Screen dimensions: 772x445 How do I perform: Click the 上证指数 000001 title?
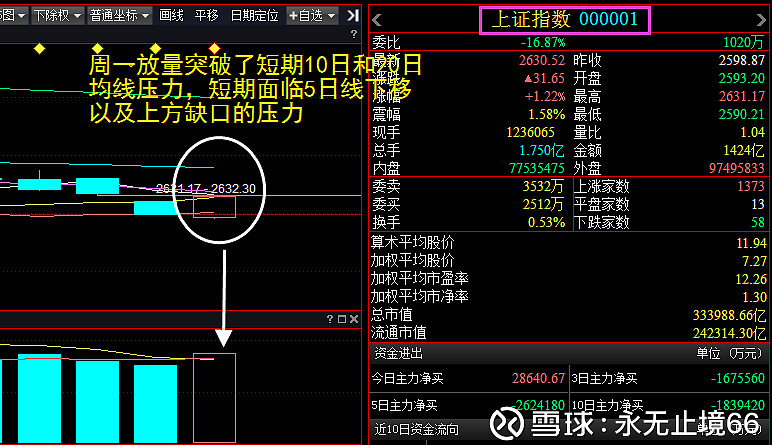click(x=565, y=20)
